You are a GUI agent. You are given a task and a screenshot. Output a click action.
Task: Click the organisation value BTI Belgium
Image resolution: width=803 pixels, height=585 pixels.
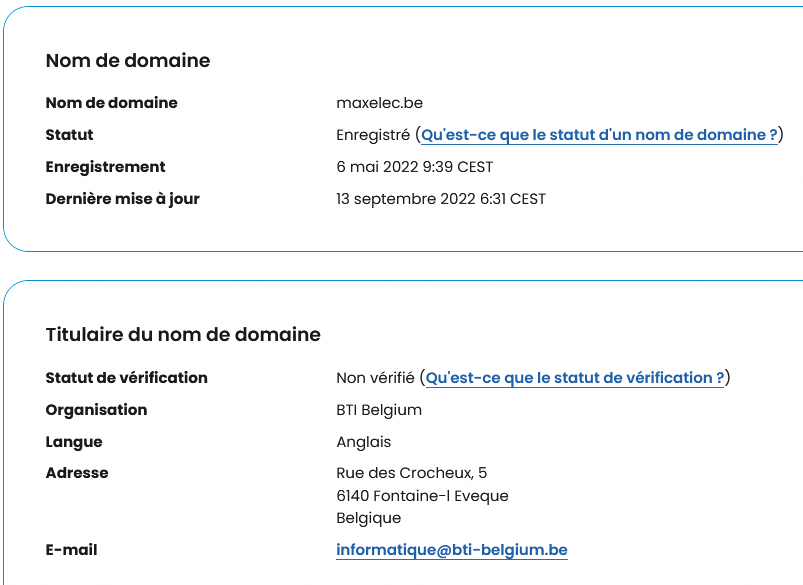click(379, 410)
